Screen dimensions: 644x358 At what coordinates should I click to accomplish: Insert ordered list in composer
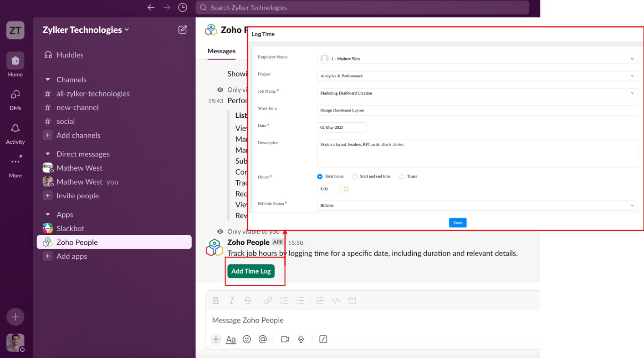tap(284, 300)
